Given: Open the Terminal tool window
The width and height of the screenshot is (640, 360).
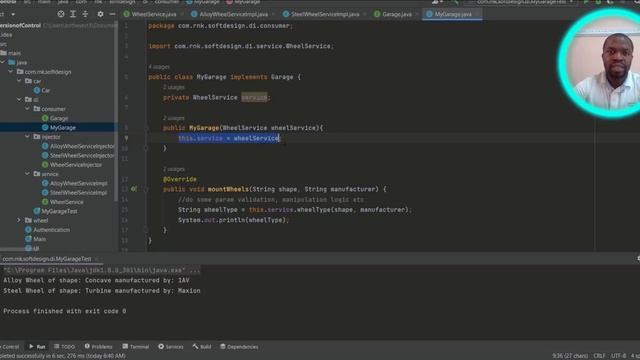Looking at the screenshot, I should point(136,347).
